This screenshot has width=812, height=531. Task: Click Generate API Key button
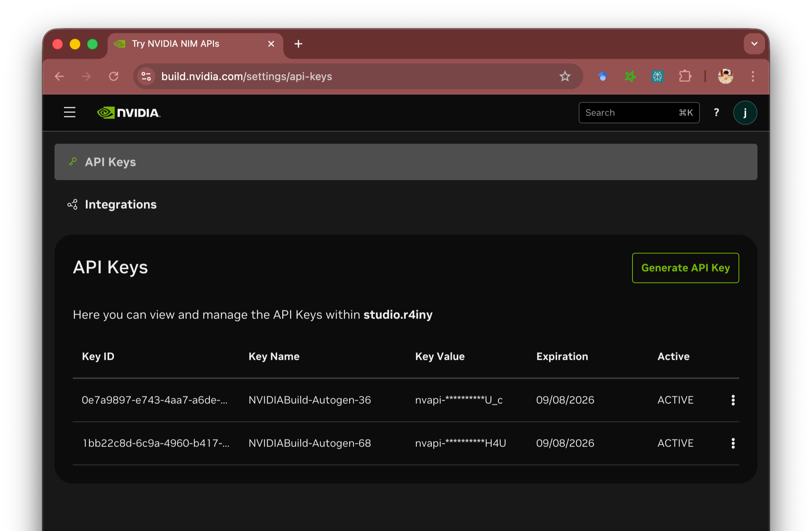click(x=685, y=268)
